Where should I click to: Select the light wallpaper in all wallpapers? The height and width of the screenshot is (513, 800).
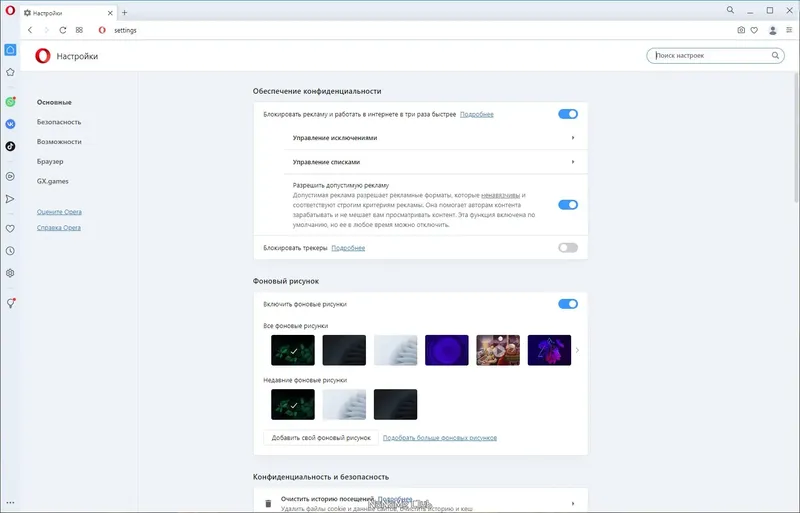[395, 350]
